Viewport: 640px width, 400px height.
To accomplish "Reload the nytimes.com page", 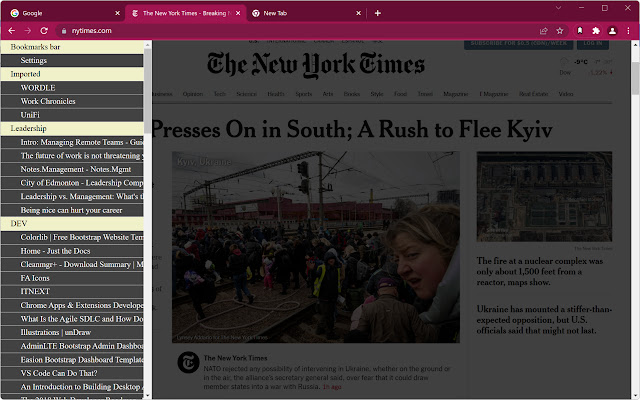I will (x=44, y=31).
